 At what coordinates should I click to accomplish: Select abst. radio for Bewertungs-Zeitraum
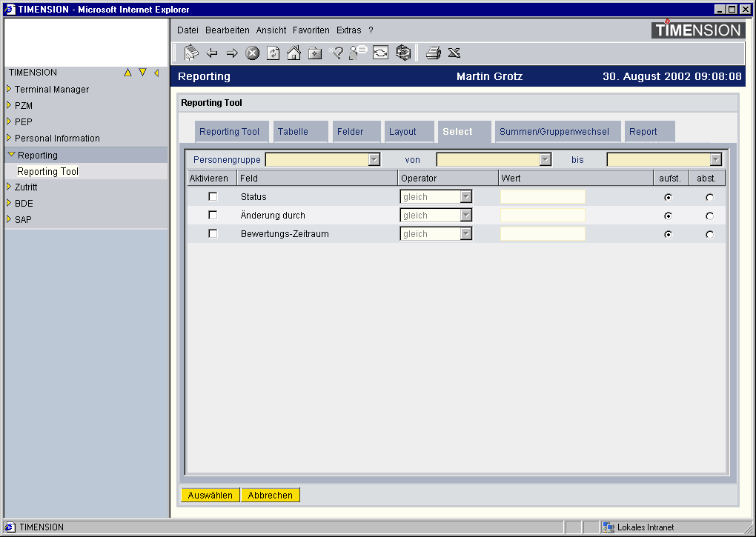709,235
